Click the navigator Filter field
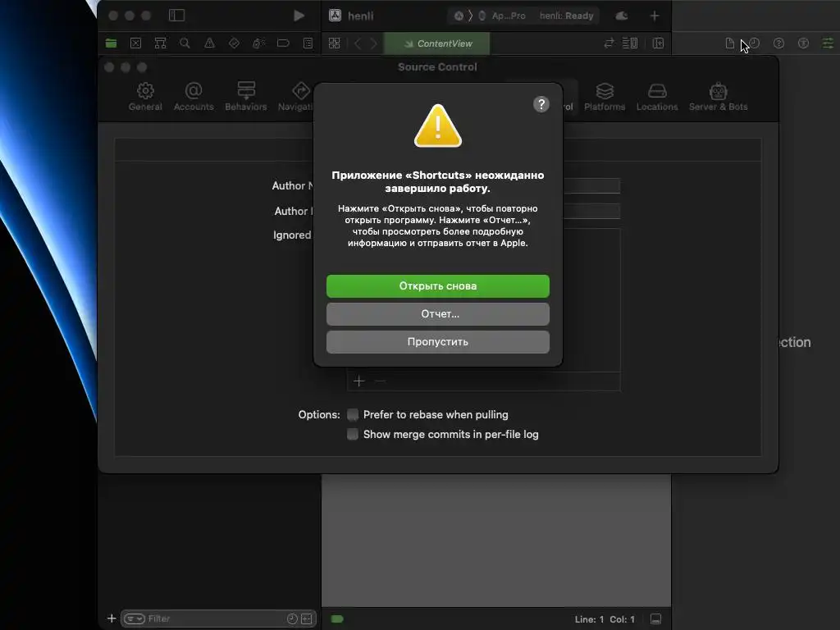Viewport: 840px width, 630px height. tap(218, 619)
